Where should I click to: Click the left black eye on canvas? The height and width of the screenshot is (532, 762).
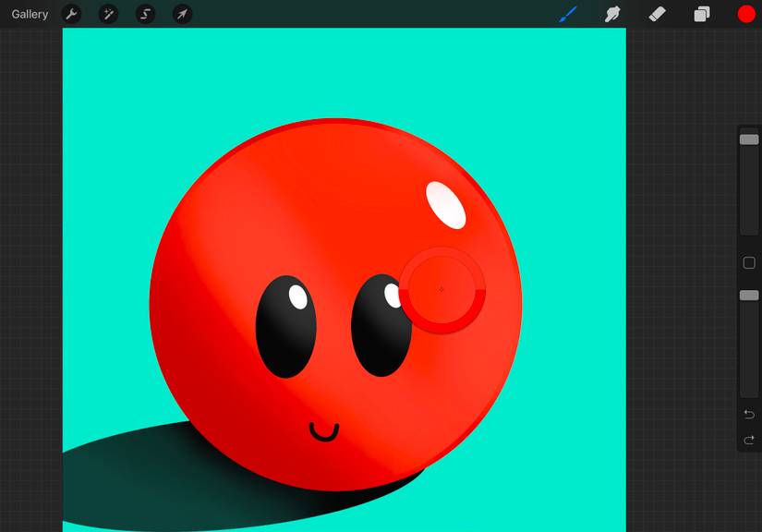tap(285, 326)
